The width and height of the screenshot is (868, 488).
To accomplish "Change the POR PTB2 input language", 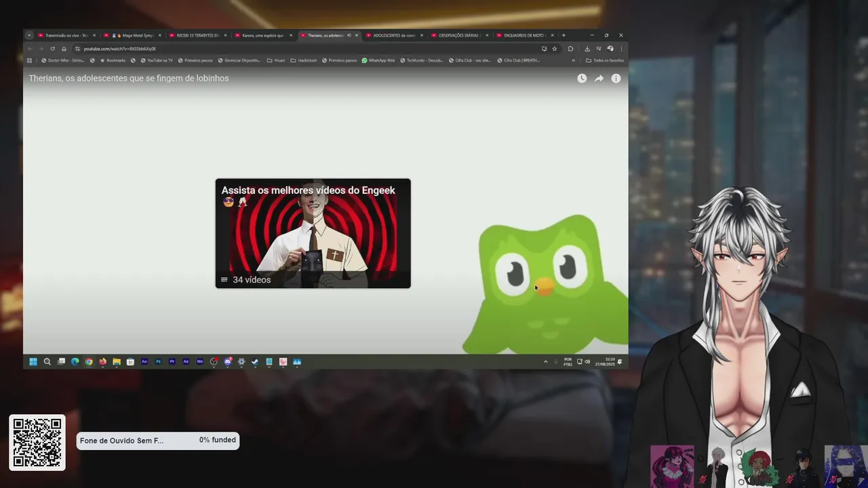I will coord(568,362).
